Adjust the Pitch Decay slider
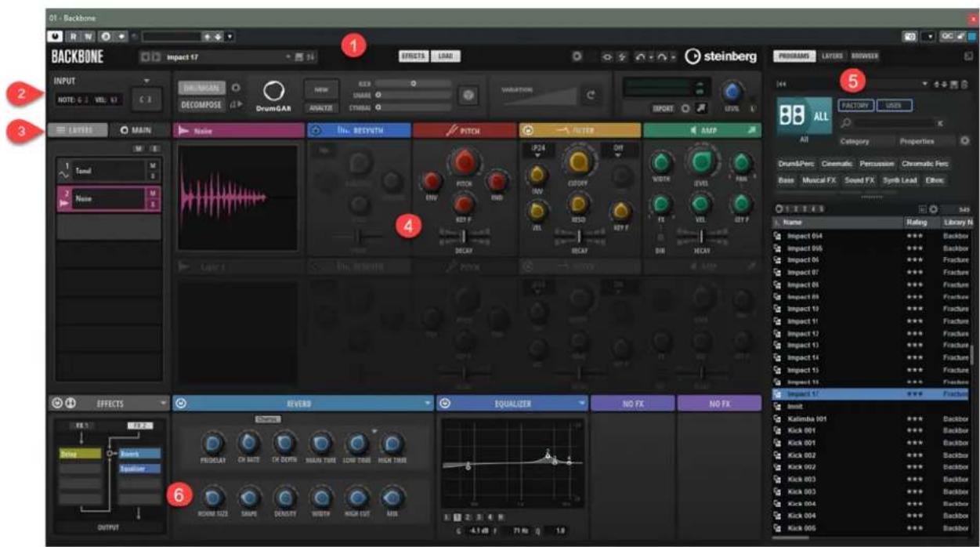Image resolution: width=980 pixels, height=547 pixels. pyautogui.click(x=465, y=235)
